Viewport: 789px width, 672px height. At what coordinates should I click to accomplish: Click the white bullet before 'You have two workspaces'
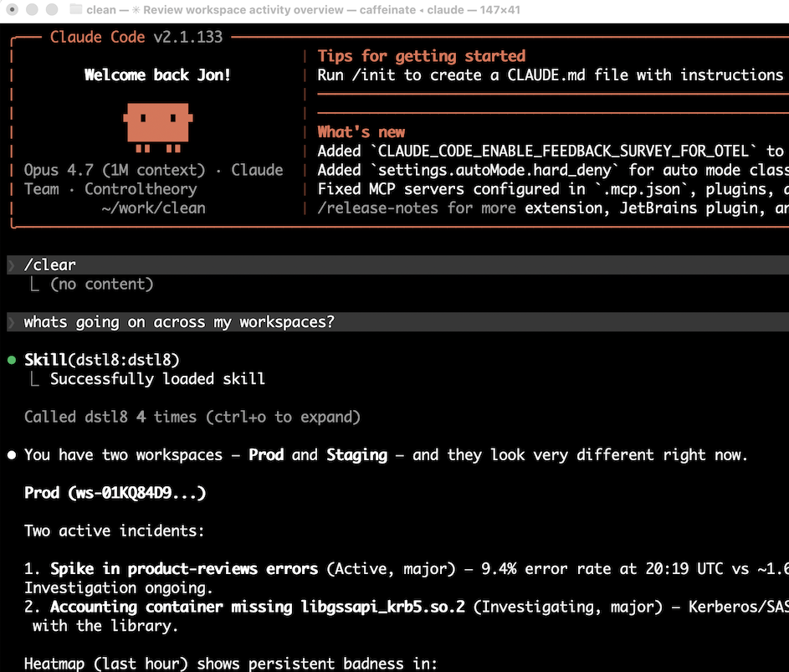click(x=12, y=455)
